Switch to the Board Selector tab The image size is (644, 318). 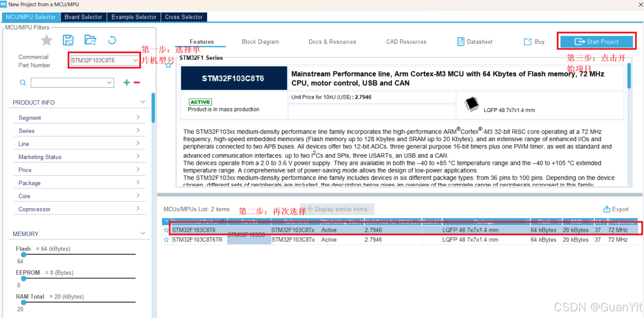click(x=83, y=17)
